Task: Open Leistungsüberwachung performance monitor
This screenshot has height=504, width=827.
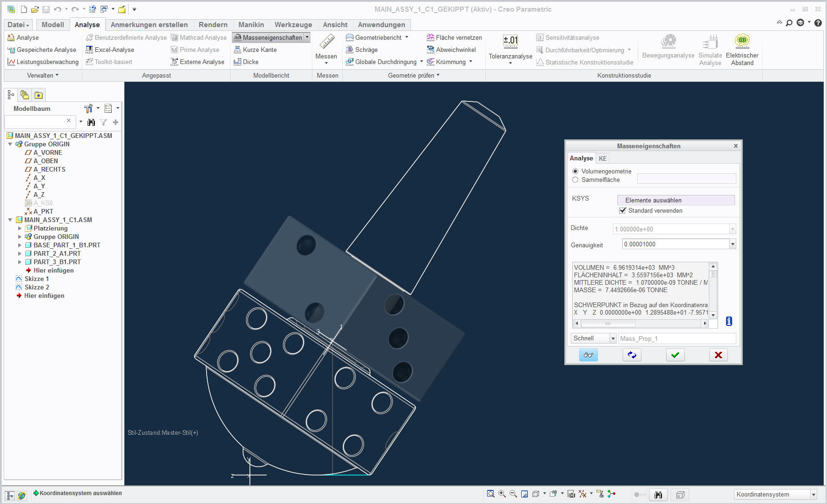Action: tap(43, 62)
